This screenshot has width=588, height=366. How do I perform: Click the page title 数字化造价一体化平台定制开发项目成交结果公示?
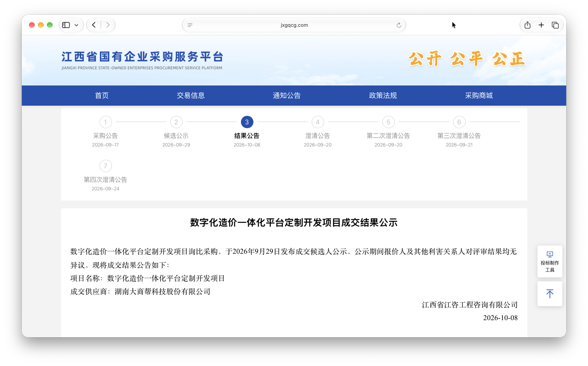(x=294, y=223)
